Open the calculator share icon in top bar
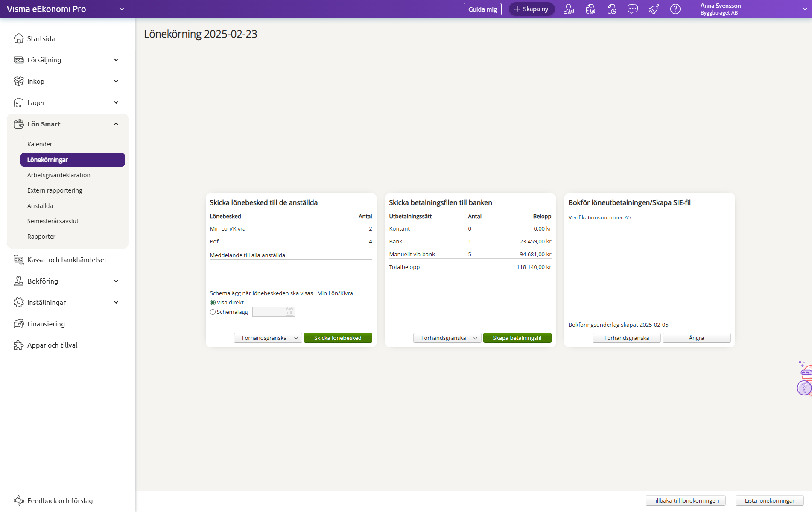This screenshot has width=812, height=512. (x=590, y=9)
